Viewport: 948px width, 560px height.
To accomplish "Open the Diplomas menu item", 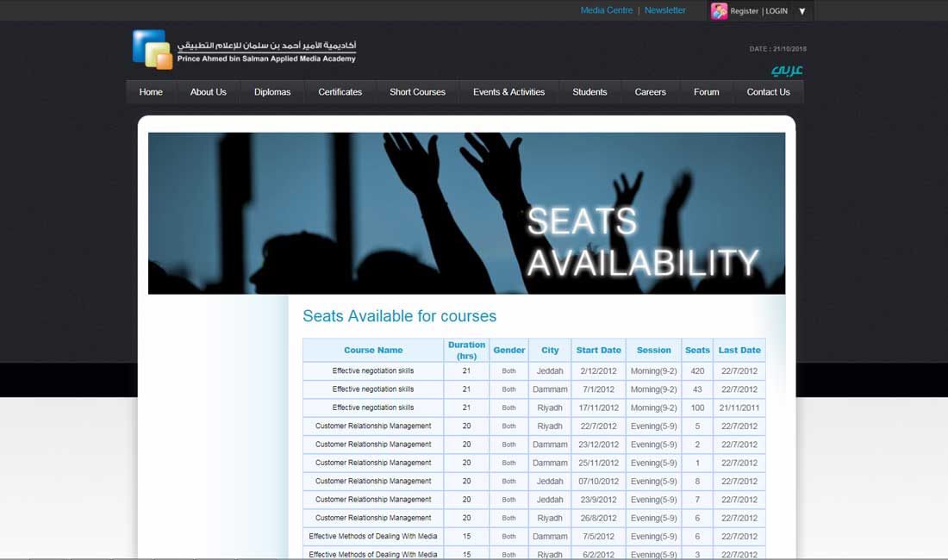I will (x=272, y=92).
